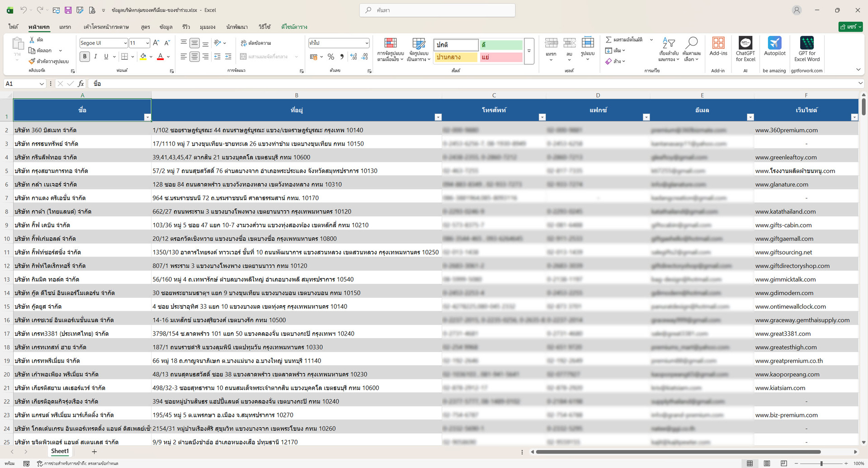Click the Format Painter brush icon
Viewport: 868px width, 468px height.
pos(32,61)
